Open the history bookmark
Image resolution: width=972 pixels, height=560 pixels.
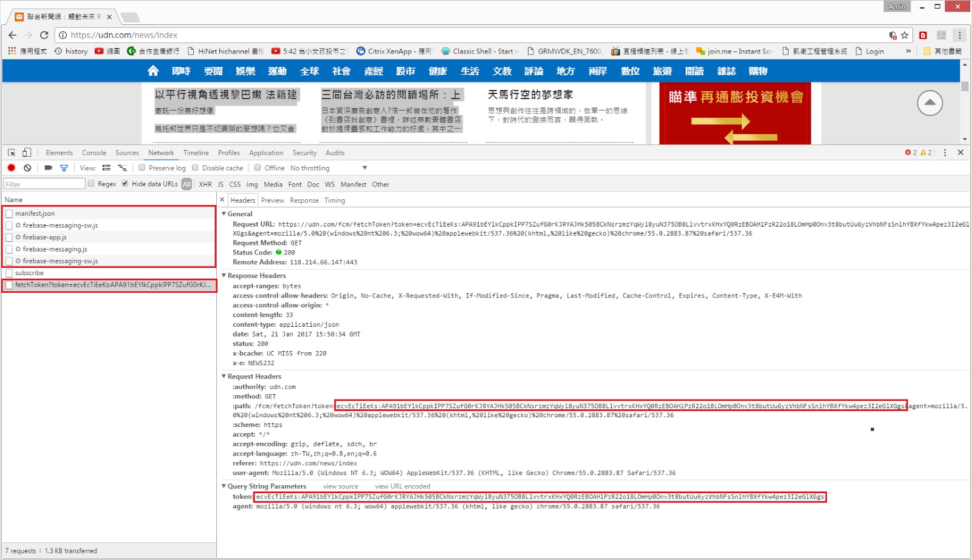[71, 51]
